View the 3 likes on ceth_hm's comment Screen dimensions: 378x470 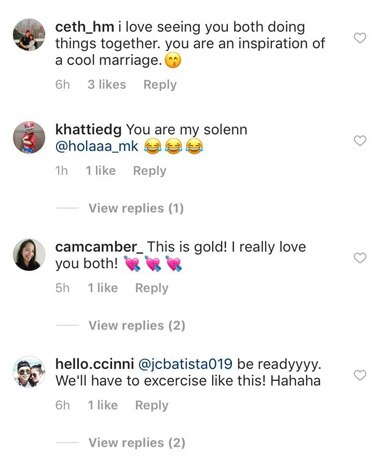click(x=107, y=85)
